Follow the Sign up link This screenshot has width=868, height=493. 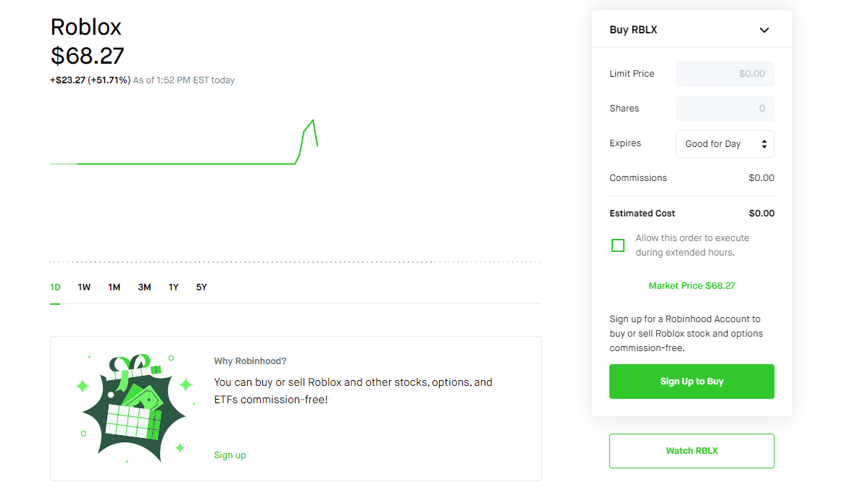point(230,455)
